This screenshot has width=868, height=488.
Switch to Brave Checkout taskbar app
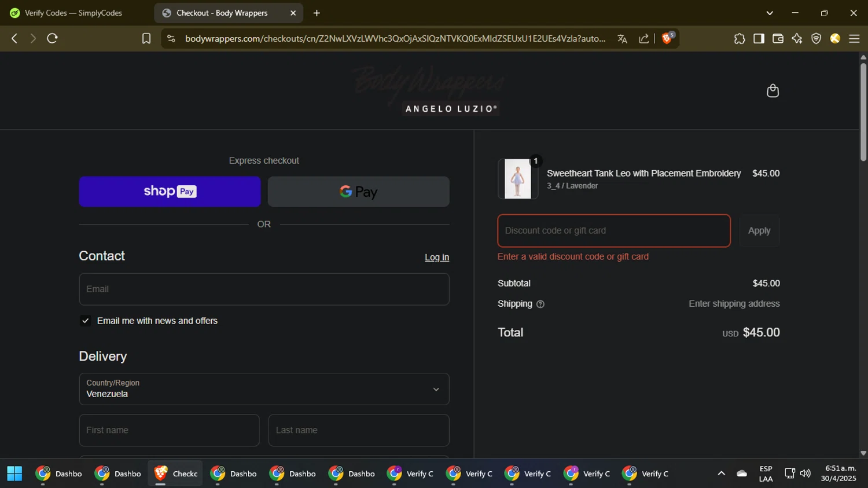pos(176,474)
